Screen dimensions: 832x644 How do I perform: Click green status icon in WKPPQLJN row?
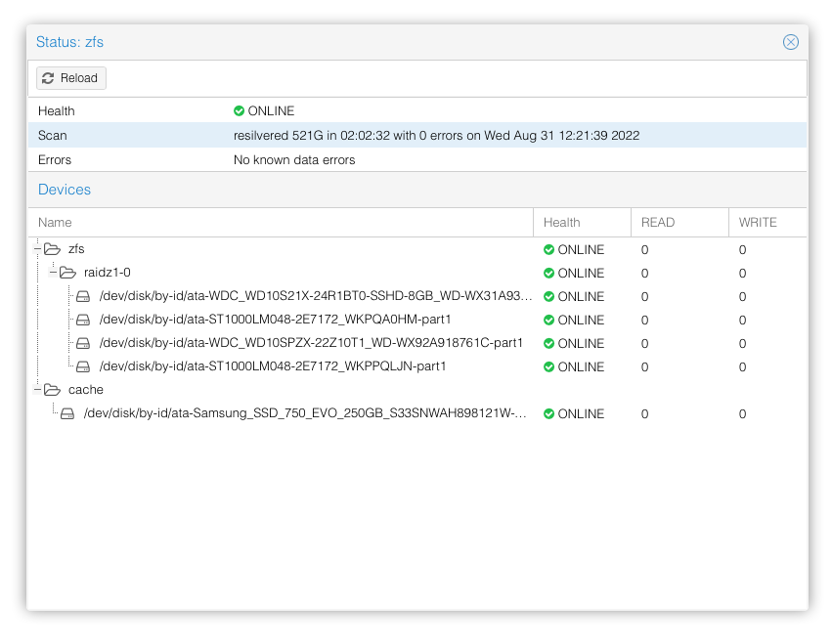coord(548,367)
